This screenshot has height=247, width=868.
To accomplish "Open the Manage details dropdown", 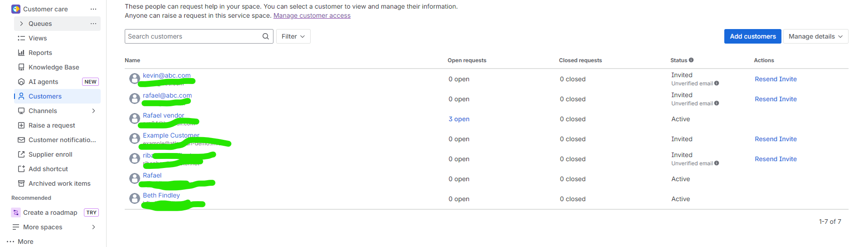I will (815, 36).
